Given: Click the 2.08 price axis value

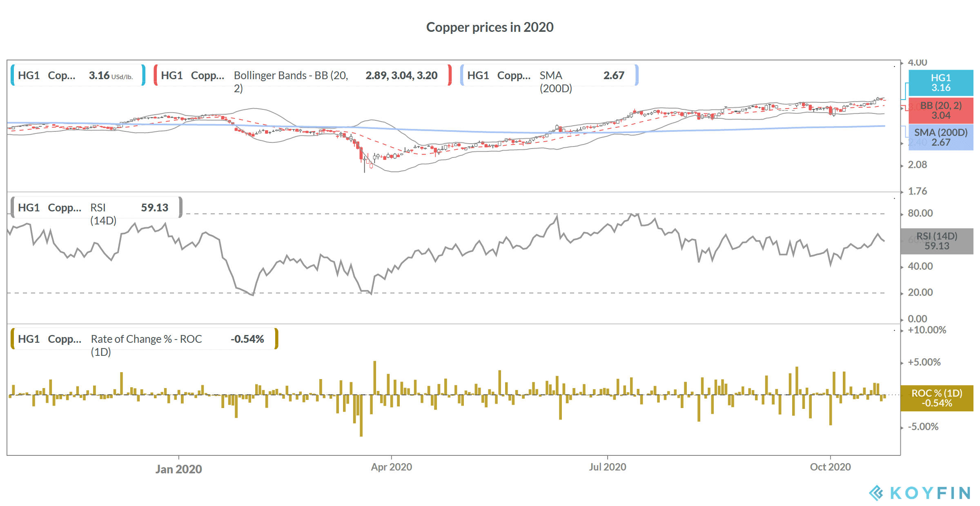Looking at the screenshot, I should [x=917, y=165].
